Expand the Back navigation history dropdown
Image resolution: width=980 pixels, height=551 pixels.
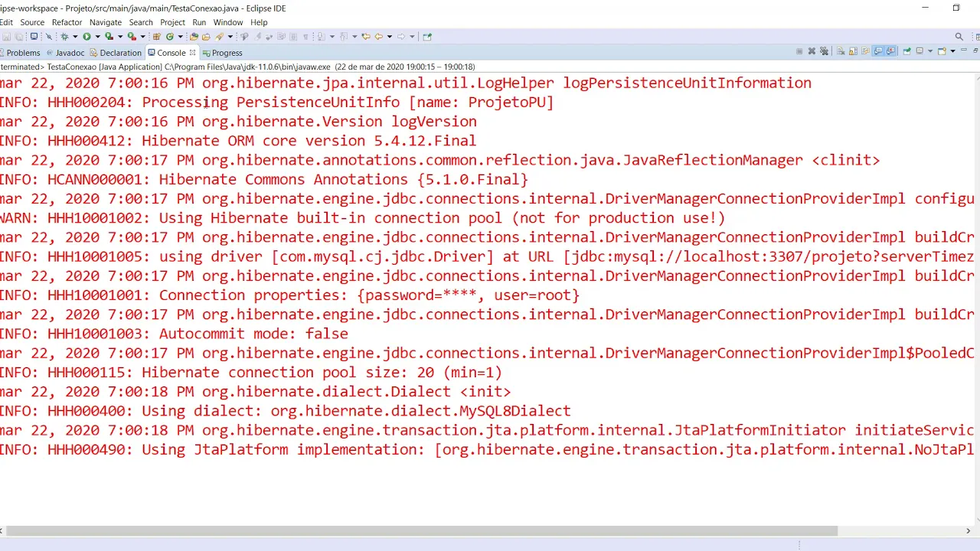390,36
